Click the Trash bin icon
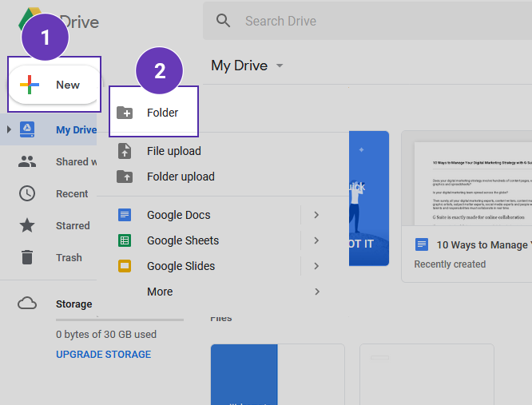The image size is (532, 405). click(x=27, y=257)
